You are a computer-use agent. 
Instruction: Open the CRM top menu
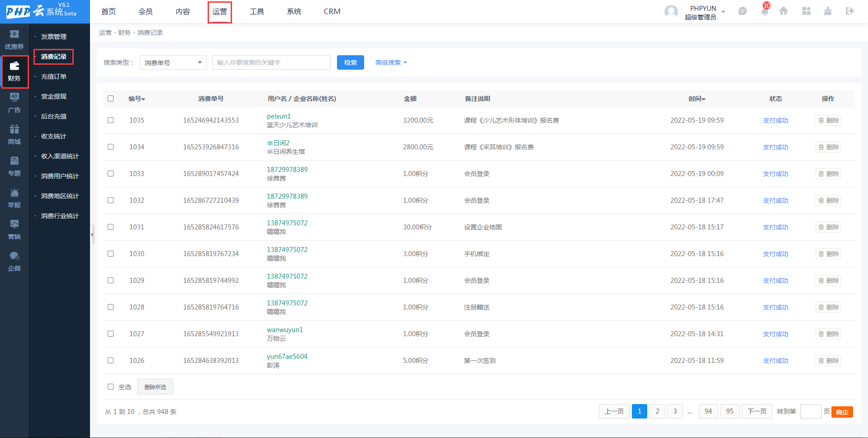click(x=332, y=11)
